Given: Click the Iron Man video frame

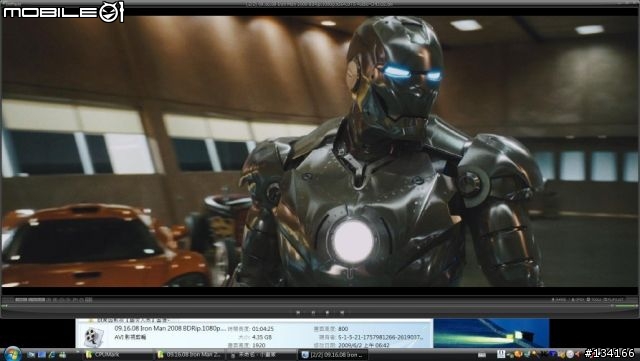Looking at the screenshot, I should [320, 151].
